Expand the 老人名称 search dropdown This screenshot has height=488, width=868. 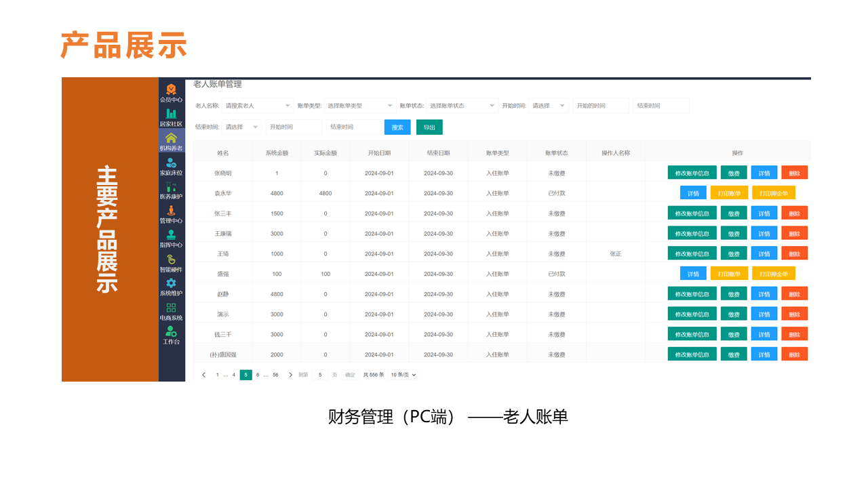click(x=257, y=106)
